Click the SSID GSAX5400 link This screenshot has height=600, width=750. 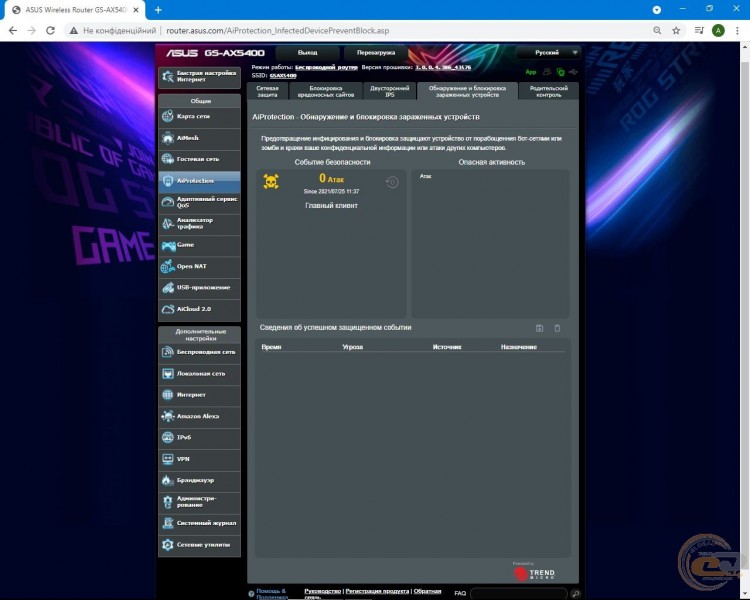tap(283, 76)
